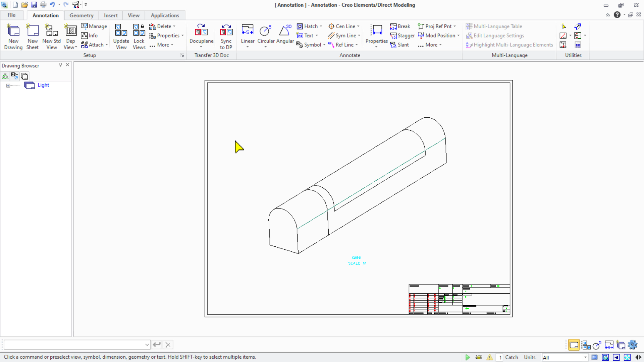Close the Drawing Browser panel
This screenshot has width=644, height=362.
67,65
